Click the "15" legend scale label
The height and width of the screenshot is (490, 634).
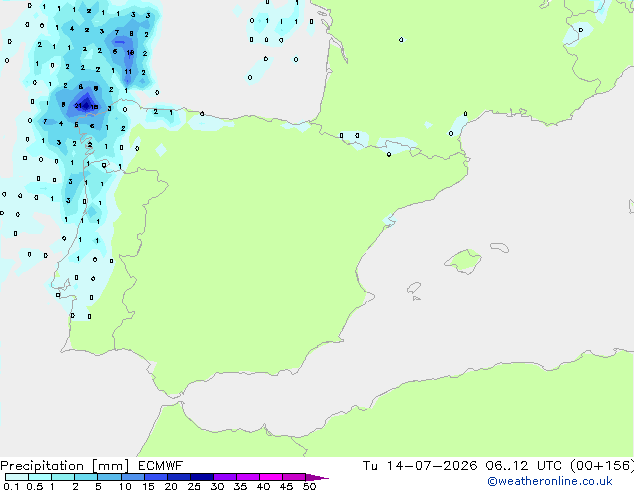(x=148, y=486)
